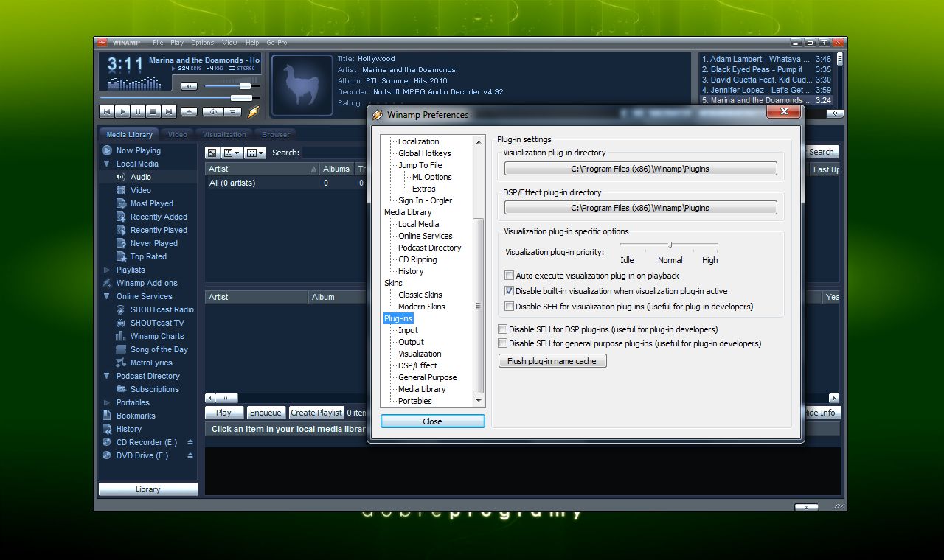Open Winamp Add-ons in sidebar

146,283
